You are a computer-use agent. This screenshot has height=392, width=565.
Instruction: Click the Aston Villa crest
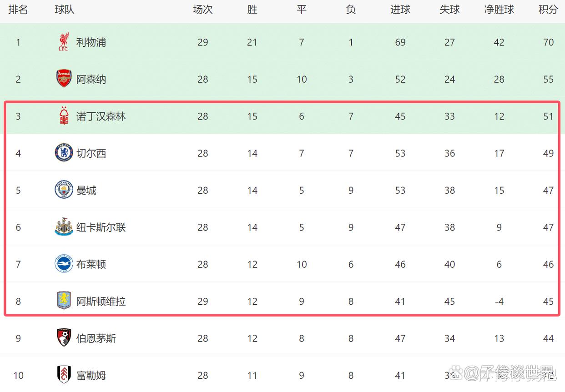[x=64, y=301]
